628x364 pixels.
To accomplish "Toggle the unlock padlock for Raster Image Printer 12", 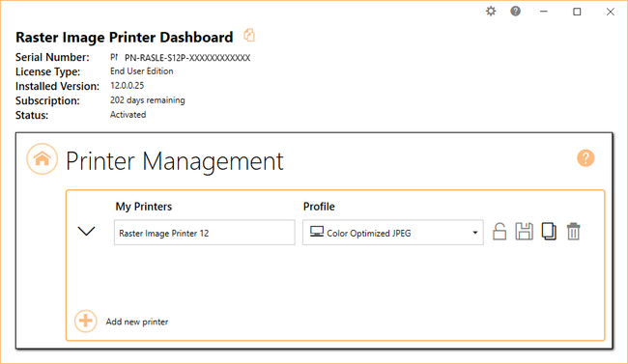I will pos(500,232).
